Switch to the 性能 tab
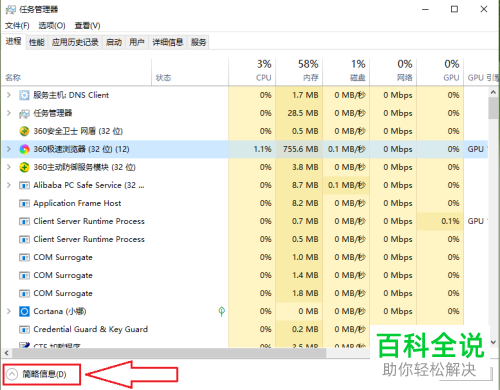Image resolution: width=500 pixels, height=390 pixels. [37, 42]
